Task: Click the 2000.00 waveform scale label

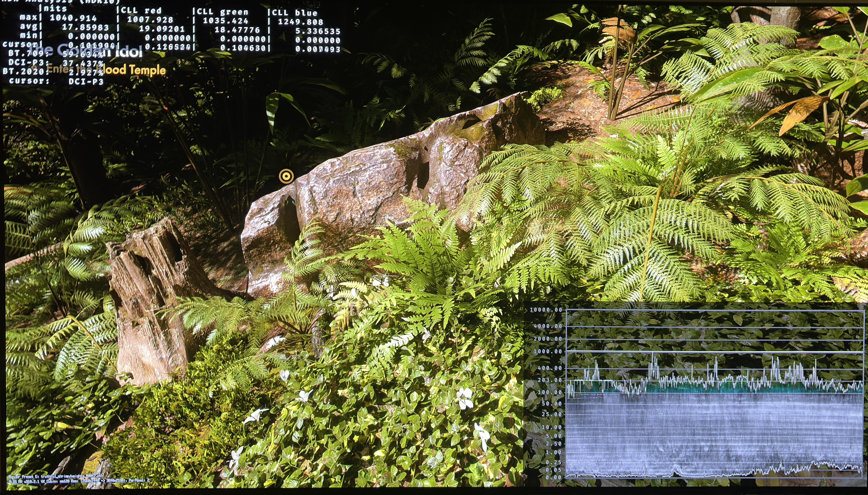Action: click(x=548, y=339)
